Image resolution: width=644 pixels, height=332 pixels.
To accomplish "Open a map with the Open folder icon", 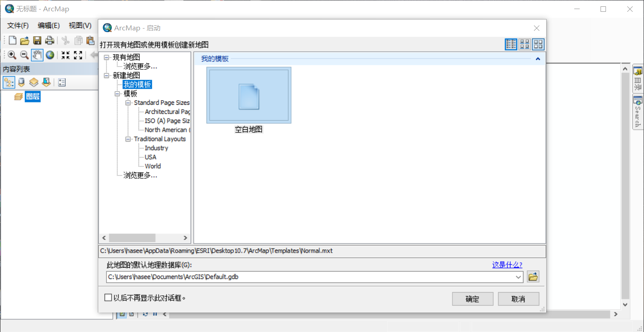I will coord(24,40).
